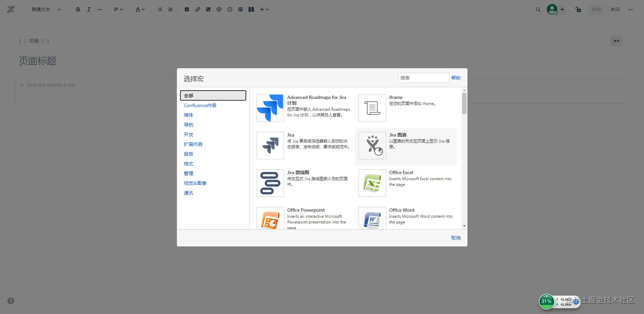
Task: Click the Office Excel macro title
Action: [x=401, y=173]
